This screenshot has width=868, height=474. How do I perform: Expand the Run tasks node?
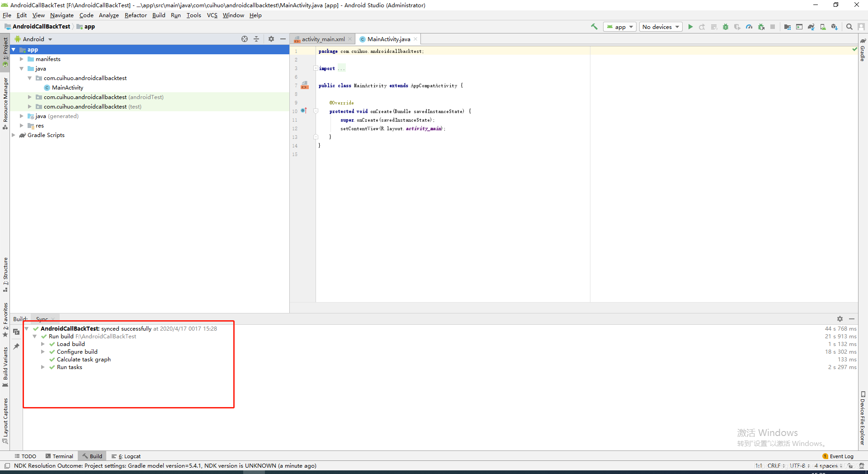pos(42,367)
